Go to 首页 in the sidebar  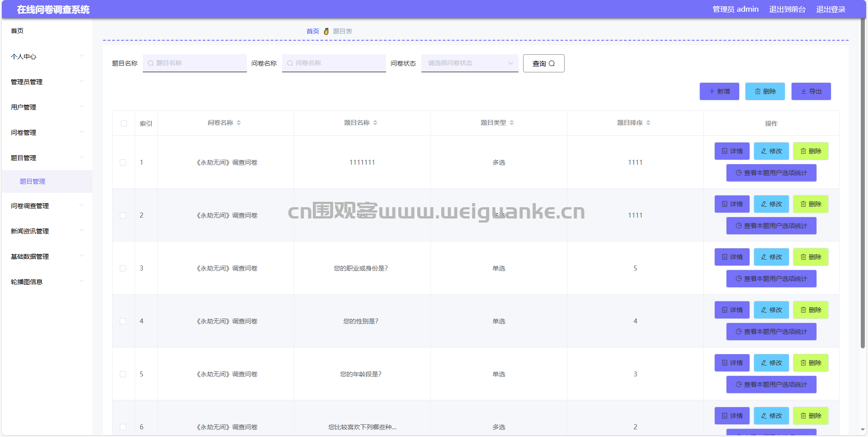point(47,31)
